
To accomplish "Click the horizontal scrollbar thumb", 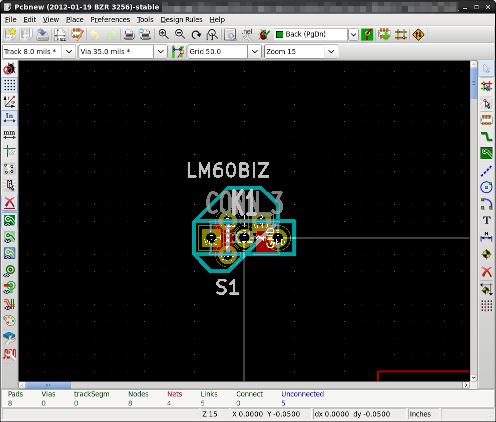I will click(x=48, y=385).
